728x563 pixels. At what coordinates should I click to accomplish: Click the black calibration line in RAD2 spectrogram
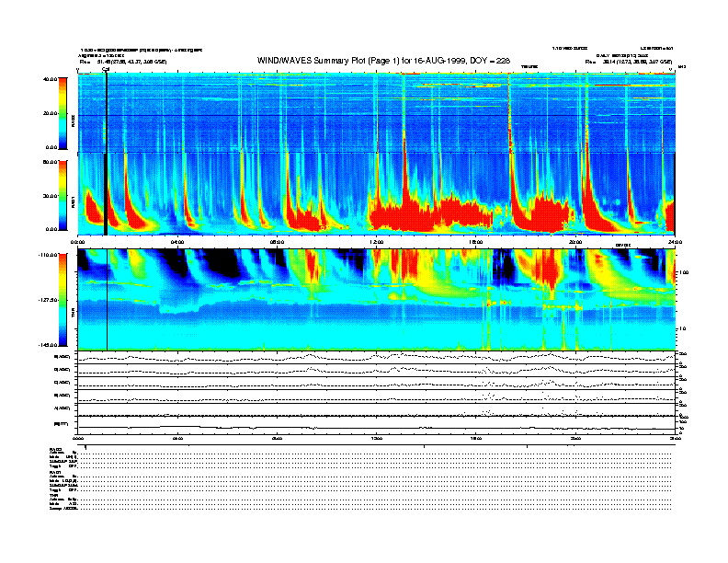click(107, 113)
